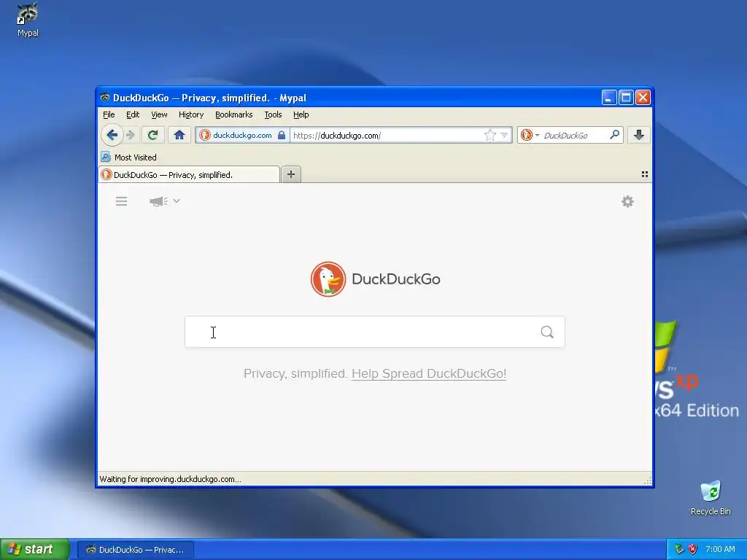The image size is (747, 560).
Task: Click the forward navigation arrow
Action: tap(131, 135)
